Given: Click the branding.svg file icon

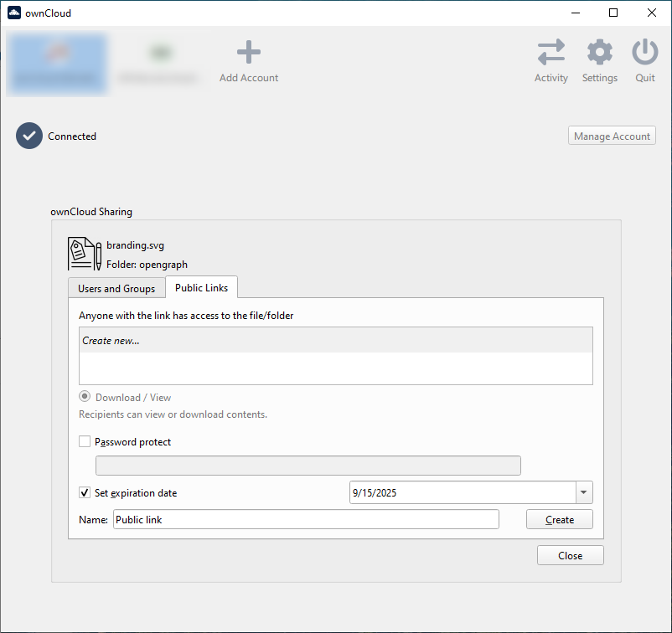Looking at the screenshot, I should click(84, 254).
